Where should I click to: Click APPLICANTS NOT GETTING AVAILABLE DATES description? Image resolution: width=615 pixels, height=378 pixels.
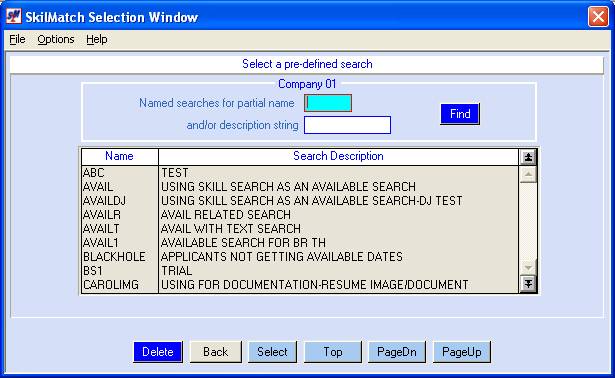click(x=282, y=257)
